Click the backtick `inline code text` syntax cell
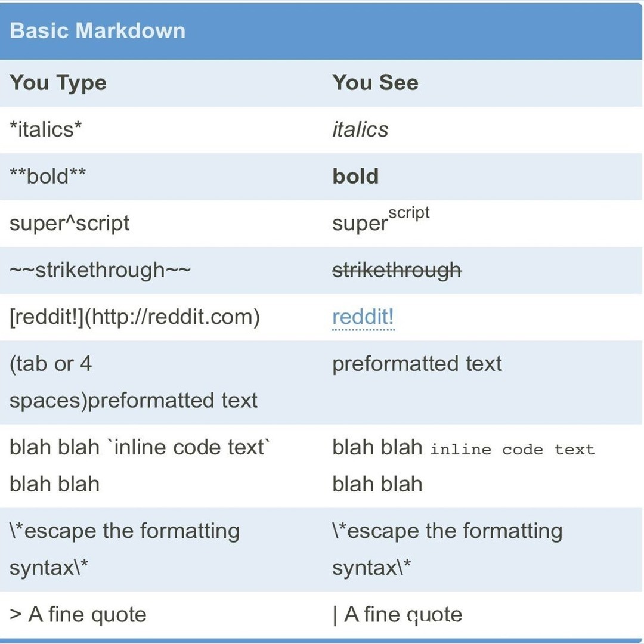644x644 pixels. [140, 448]
